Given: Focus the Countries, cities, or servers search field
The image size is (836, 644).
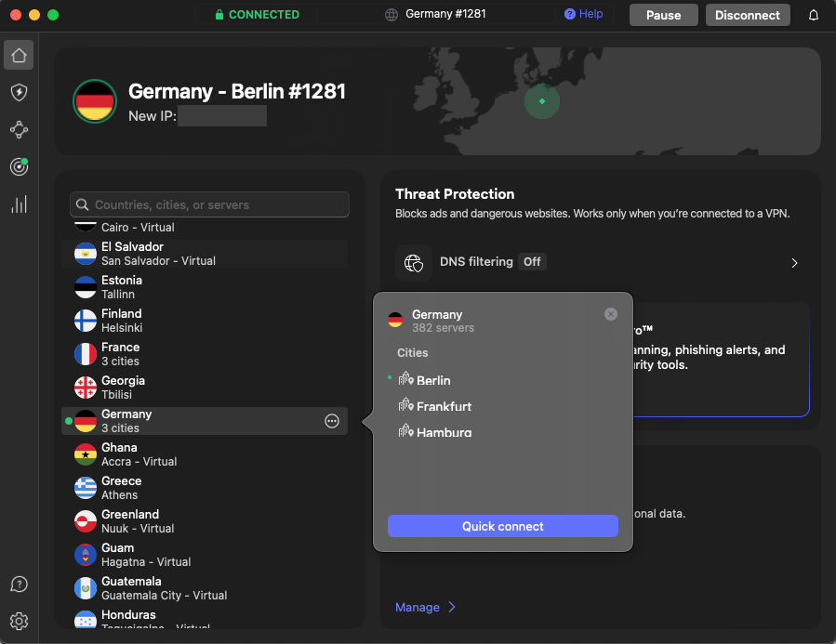Looking at the screenshot, I should coord(209,204).
